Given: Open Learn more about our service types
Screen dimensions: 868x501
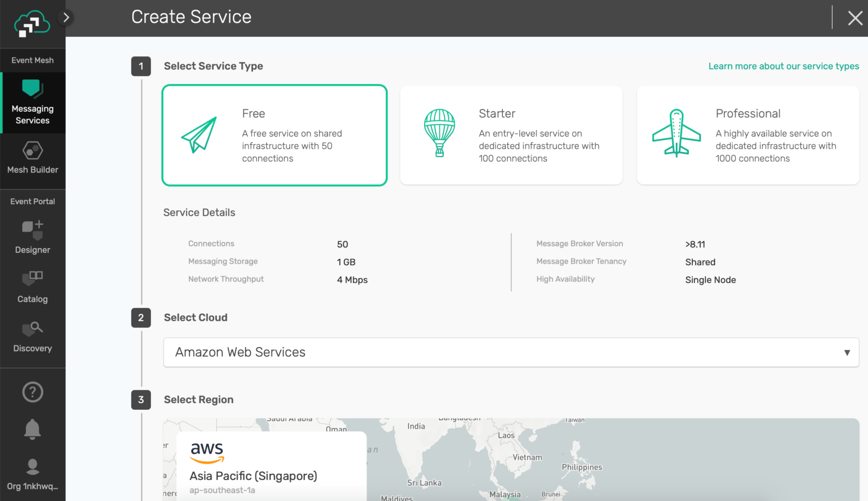Looking at the screenshot, I should click(783, 66).
